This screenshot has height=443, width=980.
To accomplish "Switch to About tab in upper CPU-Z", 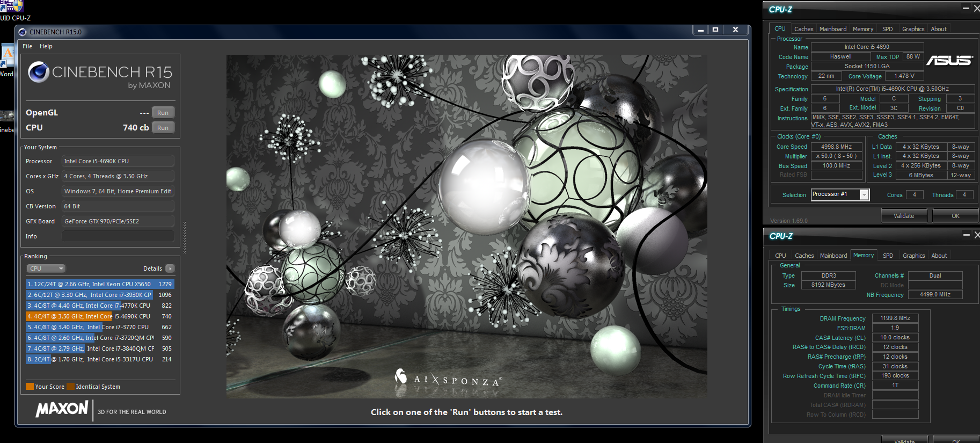I will [939, 29].
